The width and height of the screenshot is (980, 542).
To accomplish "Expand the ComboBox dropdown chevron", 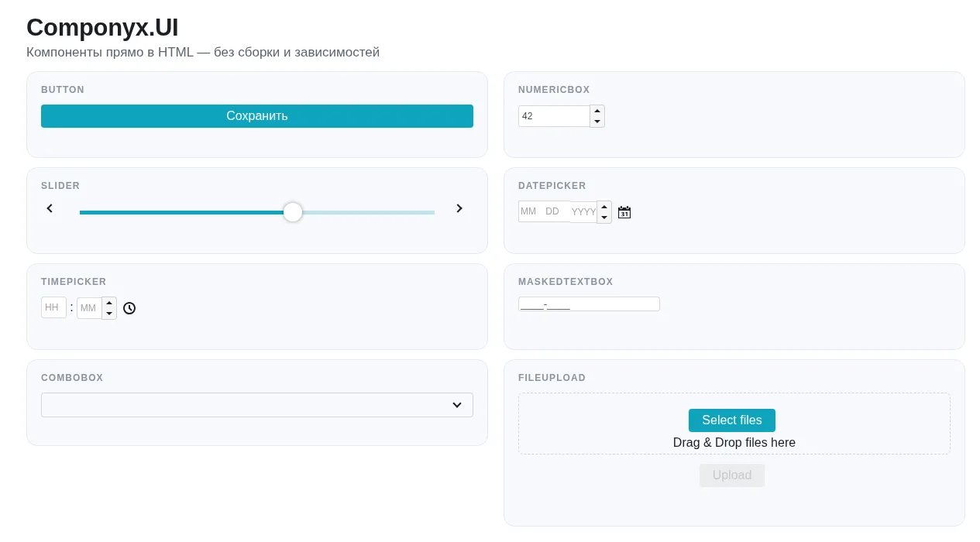I will tap(457, 405).
